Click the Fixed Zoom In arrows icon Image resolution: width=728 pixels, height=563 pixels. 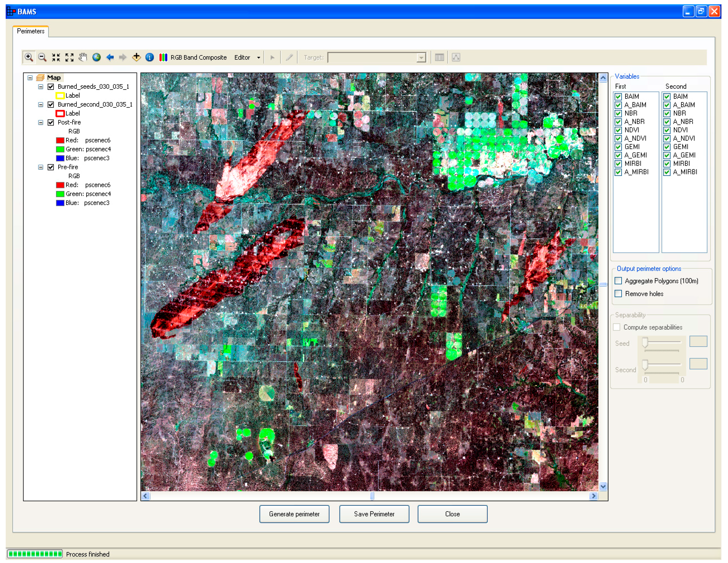click(x=56, y=57)
